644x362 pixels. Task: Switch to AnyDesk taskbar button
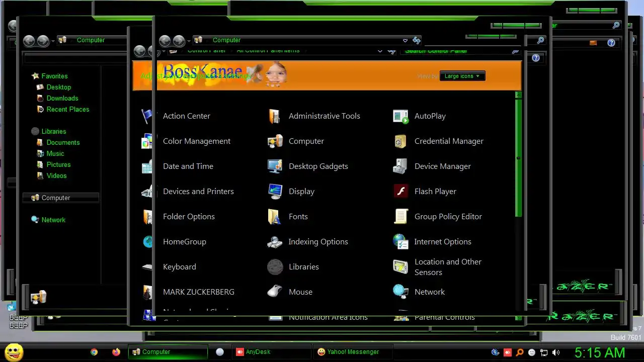[x=271, y=352]
